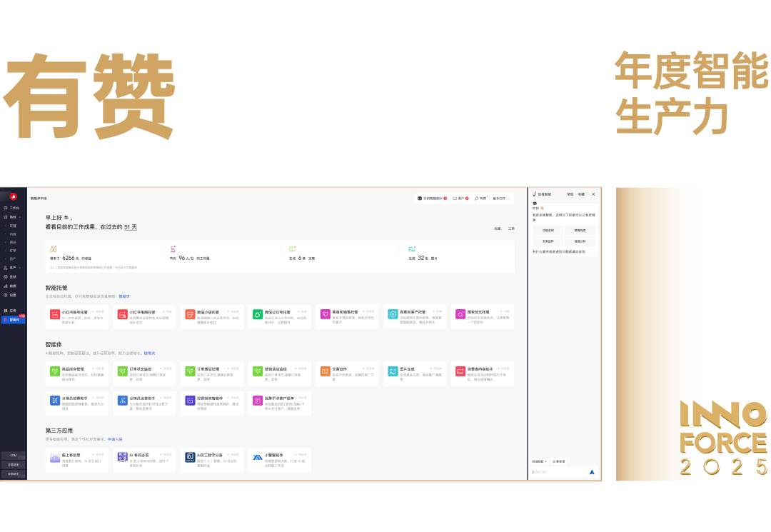Click the 小红书账号托管 card icon
This screenshot has height=532, width=771.
tap(55, 314)
